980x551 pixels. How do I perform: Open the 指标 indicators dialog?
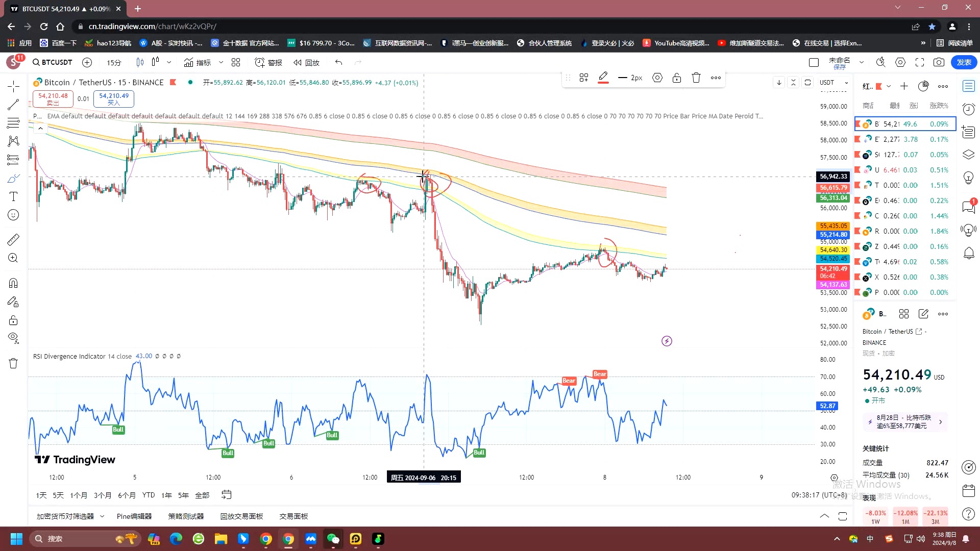click(198, 62)
